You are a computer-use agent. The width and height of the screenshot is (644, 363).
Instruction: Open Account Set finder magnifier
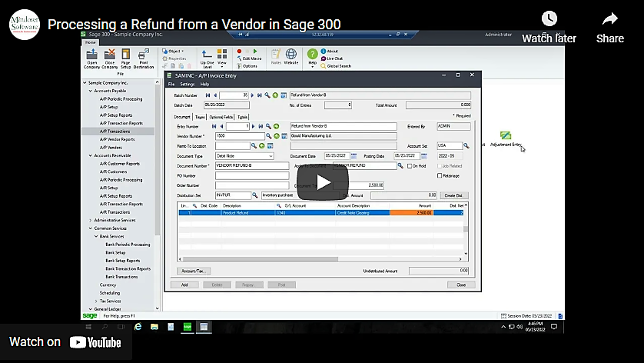click(x=466, y=146)
